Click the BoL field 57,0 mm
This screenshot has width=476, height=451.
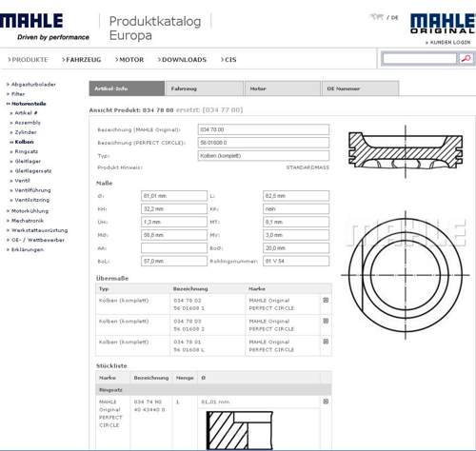tap(174, 261)
